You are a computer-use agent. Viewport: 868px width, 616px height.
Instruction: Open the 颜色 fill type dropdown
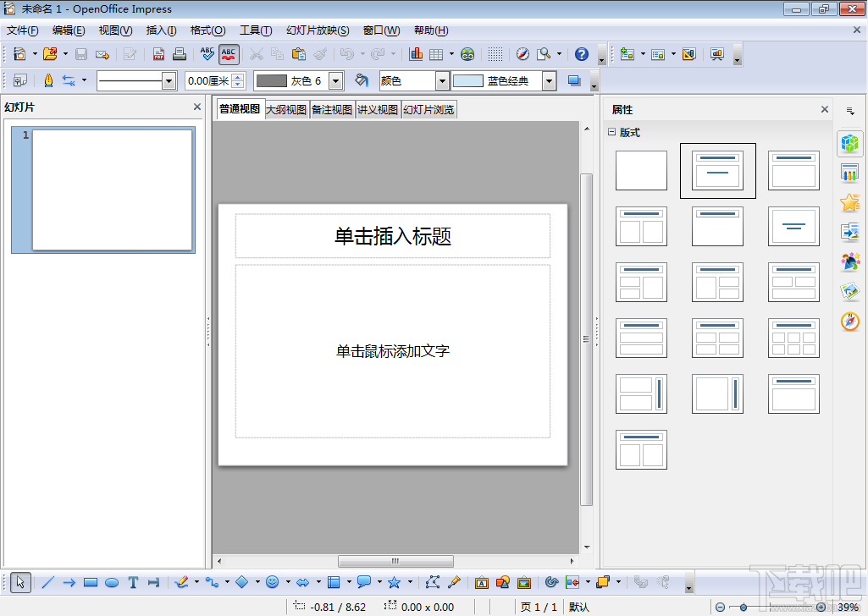pyautogui.click(x=442, y=81)
